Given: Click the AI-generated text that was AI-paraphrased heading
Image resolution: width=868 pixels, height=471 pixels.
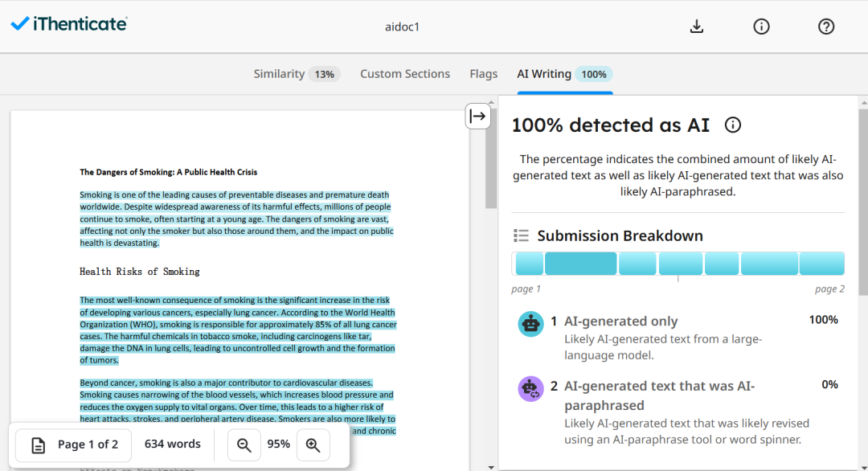Looking at the screenshot, I should (x=659, y=395).
